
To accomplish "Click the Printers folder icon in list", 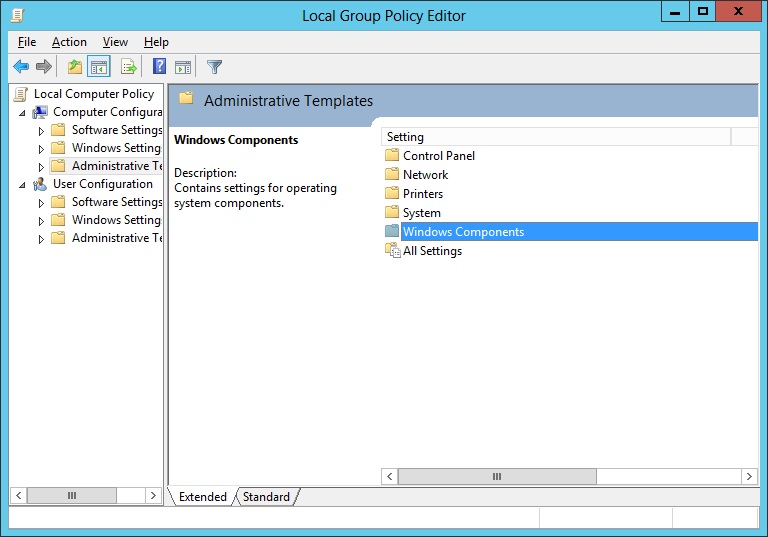I will tap(392, 193).
